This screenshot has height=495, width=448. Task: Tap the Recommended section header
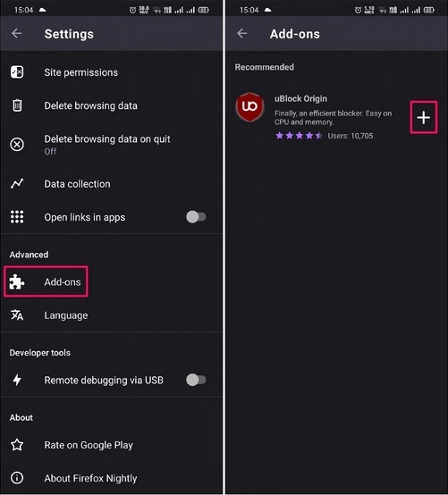(264, 67)
